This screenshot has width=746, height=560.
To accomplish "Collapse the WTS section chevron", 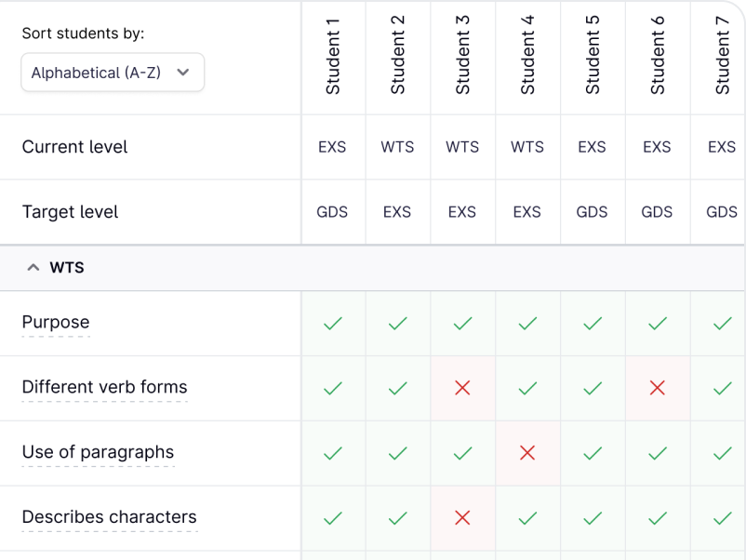I will (x=33, y=268).
